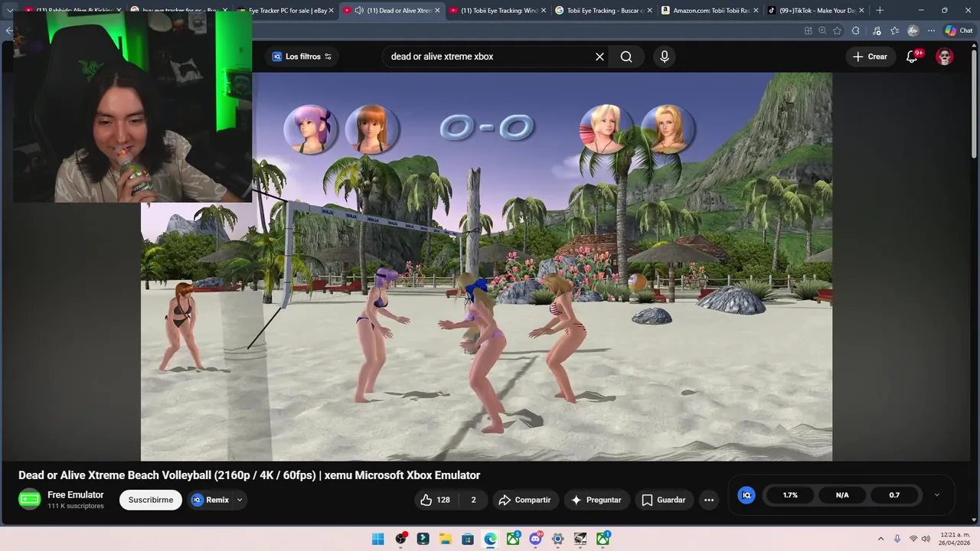The height and width of the screenshot is (551, 980).
Task: Open OBS Studio from the taskbar
Action: (x=400, y=539)
